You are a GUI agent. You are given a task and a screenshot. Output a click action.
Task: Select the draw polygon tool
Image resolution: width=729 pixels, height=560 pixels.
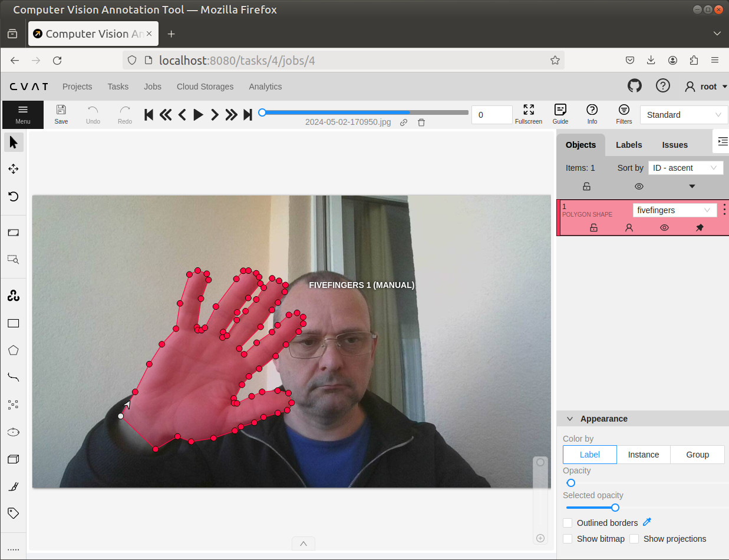point(13,350)
